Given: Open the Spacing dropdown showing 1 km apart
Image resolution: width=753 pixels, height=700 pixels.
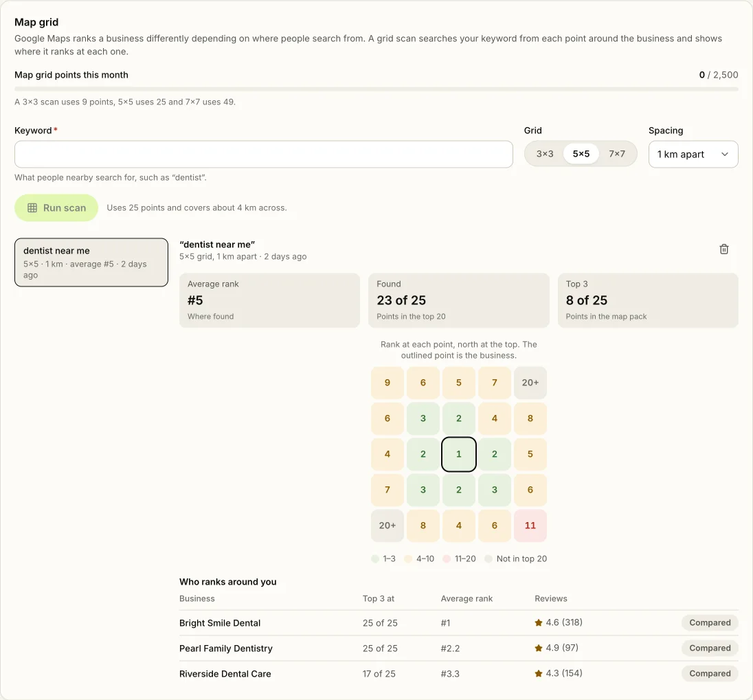Looking at the screenshot, I should pos(693,154).
